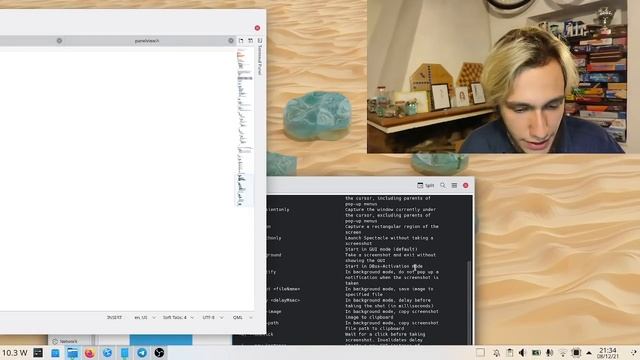
Task: Expand hidden system tray icons arrow
Action: (x=589, y=353)
